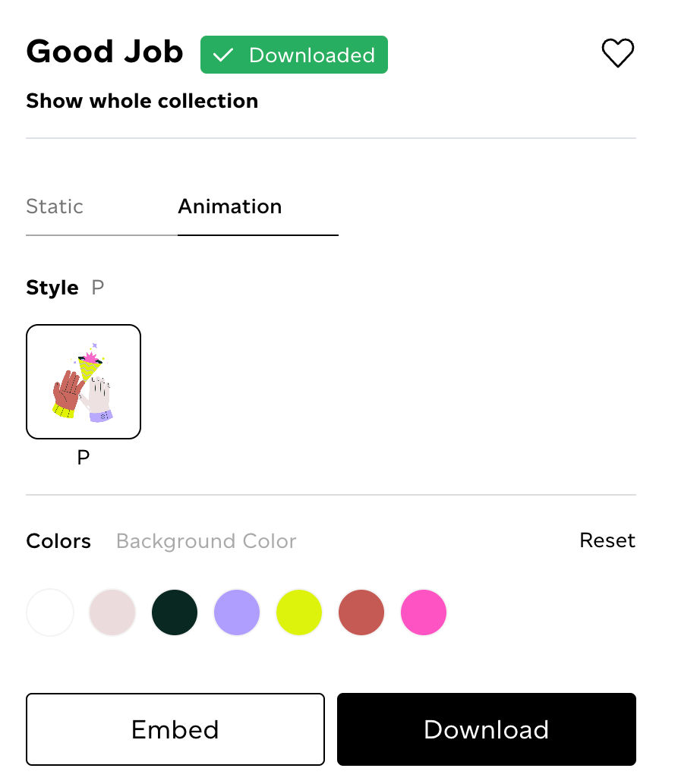Click the Good Job title
The image size is (678, 784).
click(105, 52)
